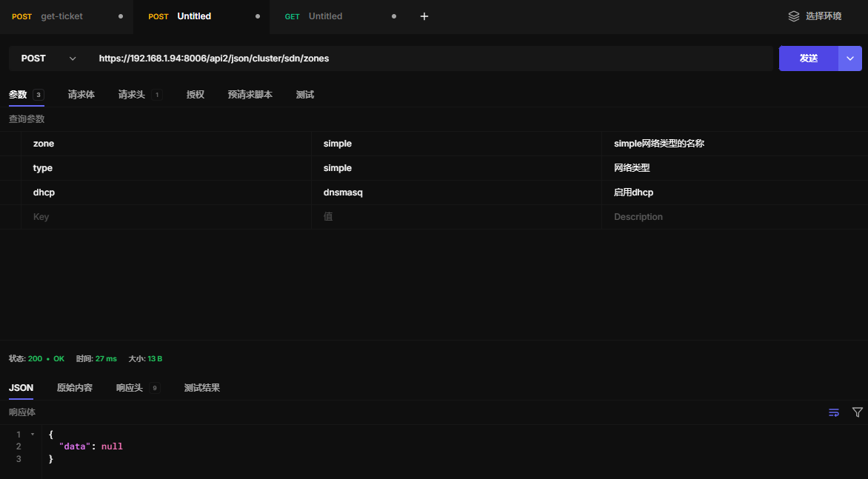Viewport: 868px width, 479px height.
Task: Open the POST method dropdown
Action: [x=49, y=58]
